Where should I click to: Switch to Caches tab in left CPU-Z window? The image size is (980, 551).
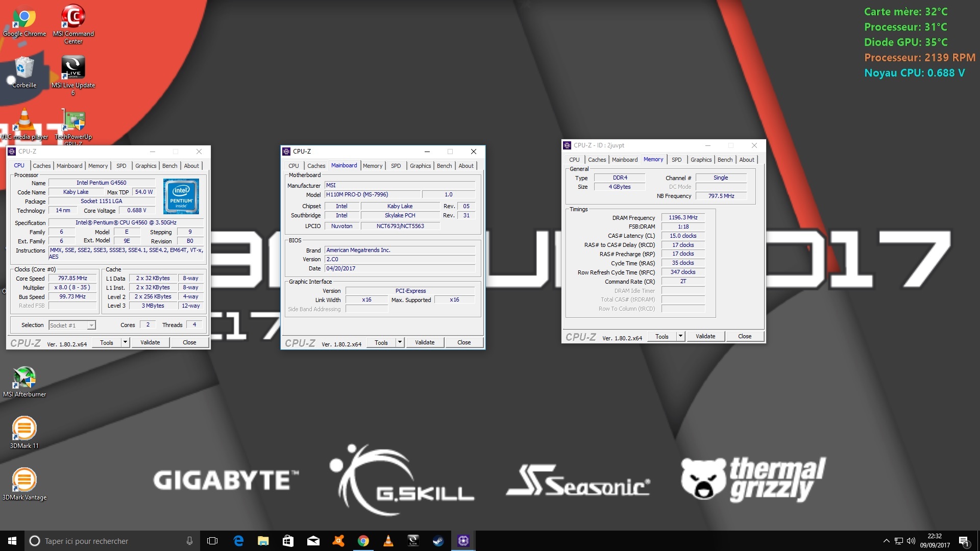tap(42, 166)
